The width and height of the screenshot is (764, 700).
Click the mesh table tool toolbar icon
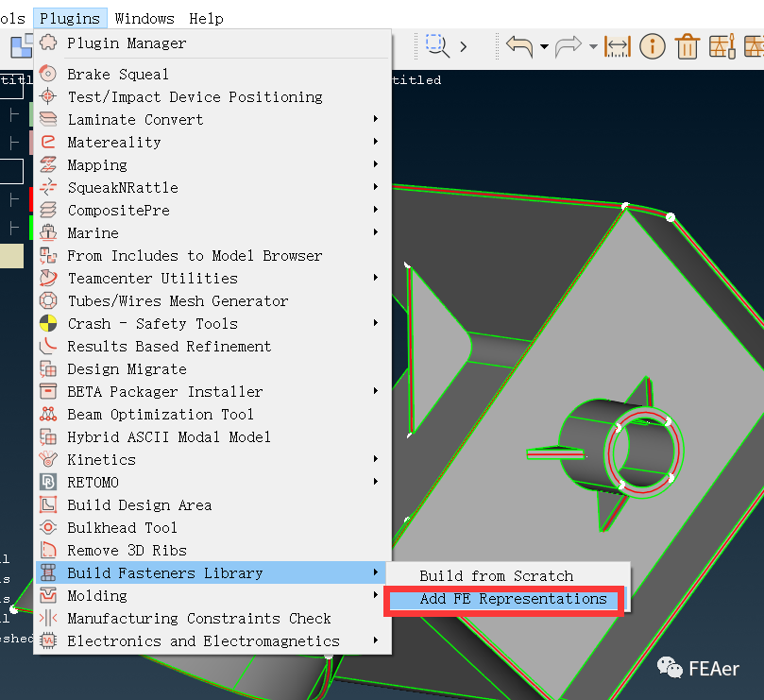point(722,46)
